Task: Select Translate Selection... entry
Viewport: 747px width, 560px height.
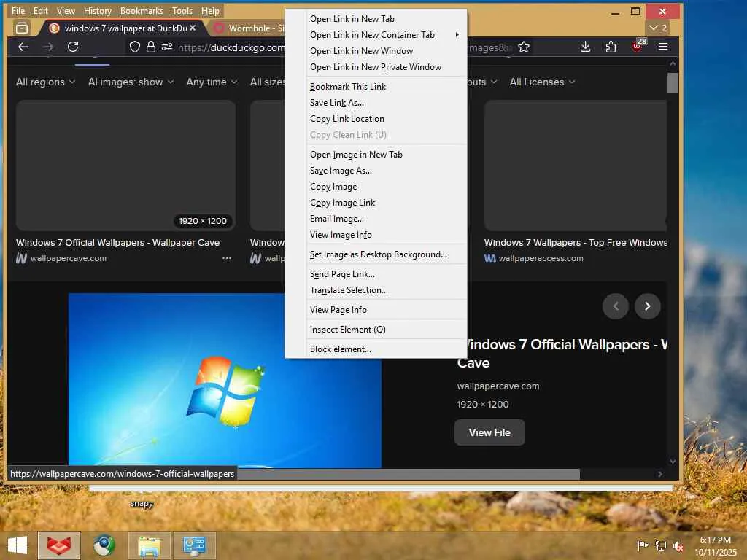Action: 387,290
